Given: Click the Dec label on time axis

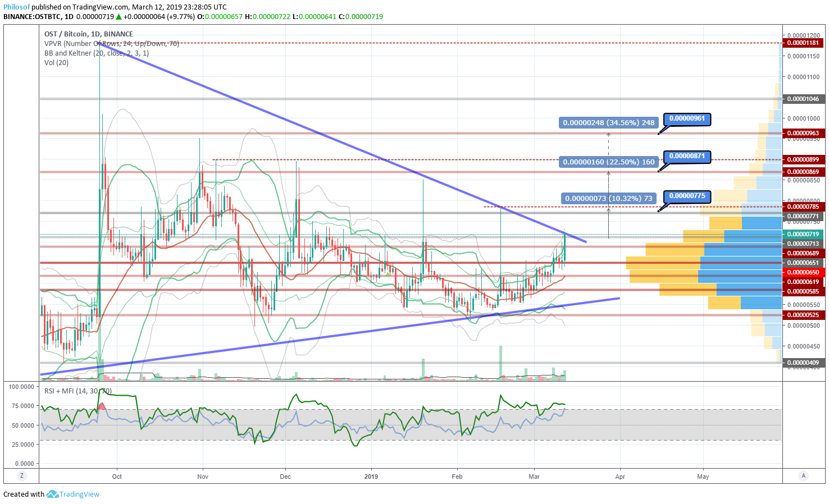Looking at the screenshot, I should [285, 476].
